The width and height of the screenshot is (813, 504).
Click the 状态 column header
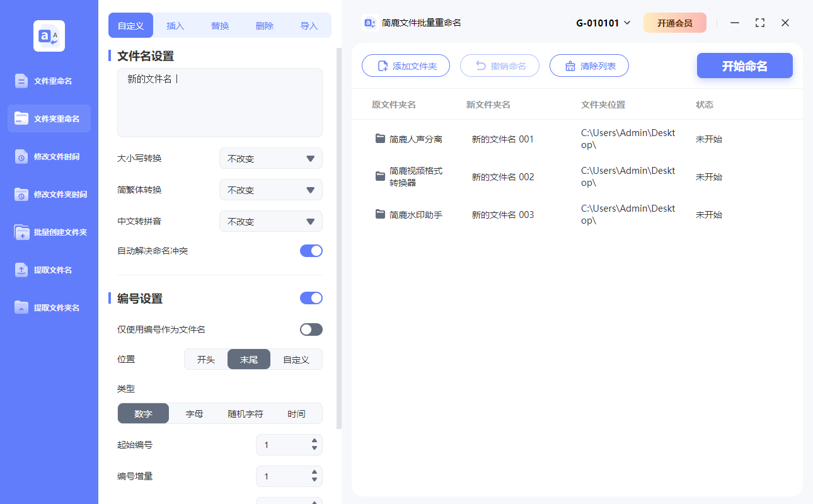pos(705,105)
